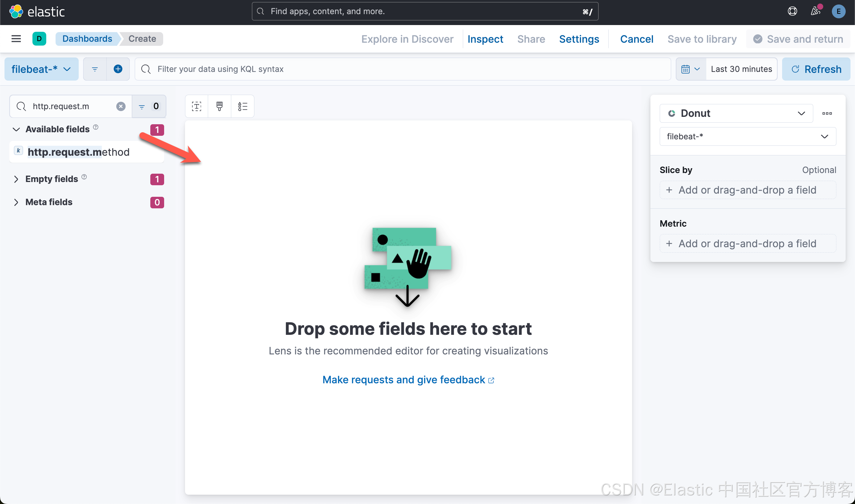Select the http.request.method field
Viewport: 855px width, 504px height.
pyautogui.click(x=87, y=152)
